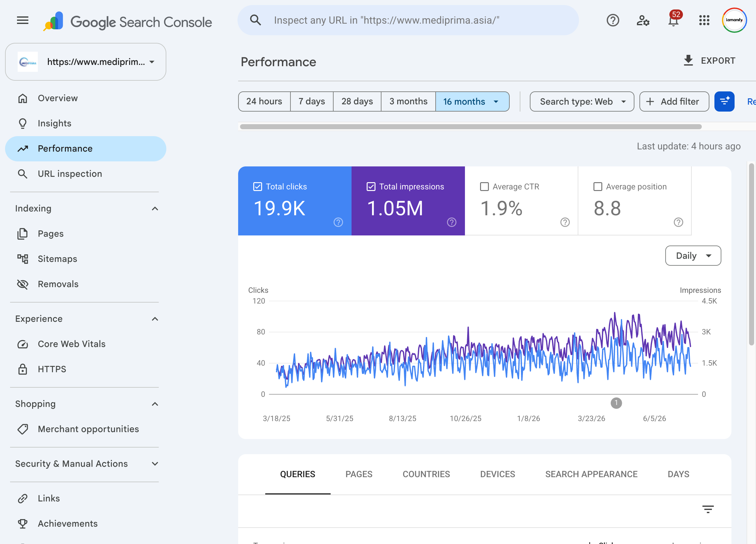756x544 pixels.
Task: Switch to the Pages tab
Action: tap(359, 474)
